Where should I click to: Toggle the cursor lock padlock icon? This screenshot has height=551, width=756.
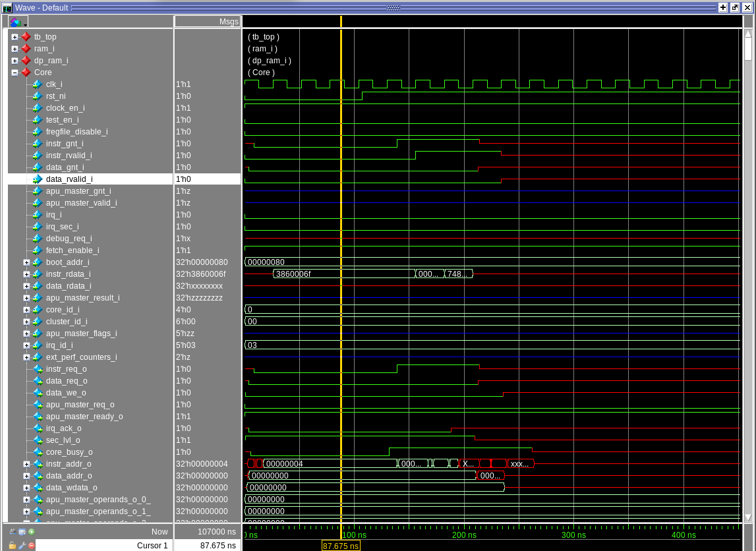click(x=13, y=544)
